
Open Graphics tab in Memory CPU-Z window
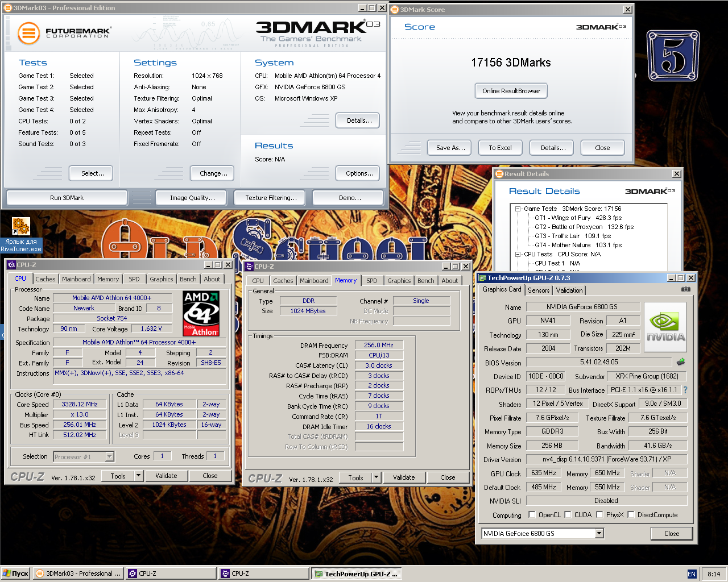399,281
